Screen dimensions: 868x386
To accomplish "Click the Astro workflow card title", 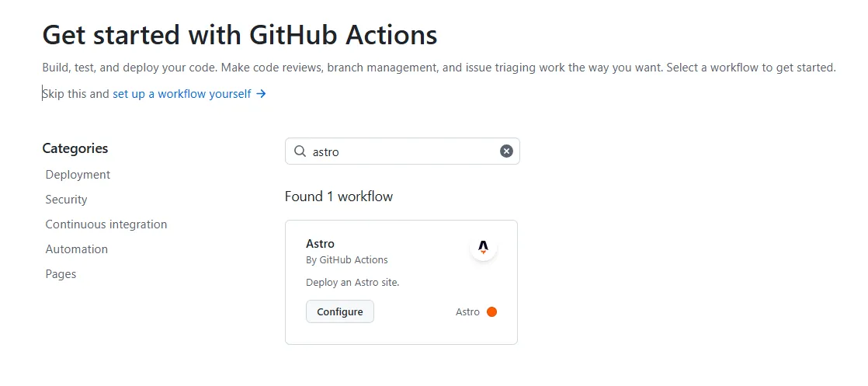I will (320, 244).
